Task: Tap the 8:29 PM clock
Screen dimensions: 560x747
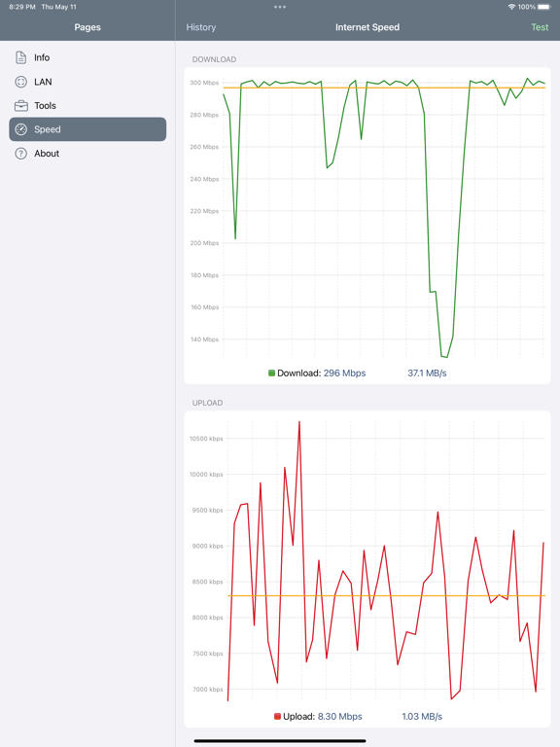Action: tap(22, 7)
